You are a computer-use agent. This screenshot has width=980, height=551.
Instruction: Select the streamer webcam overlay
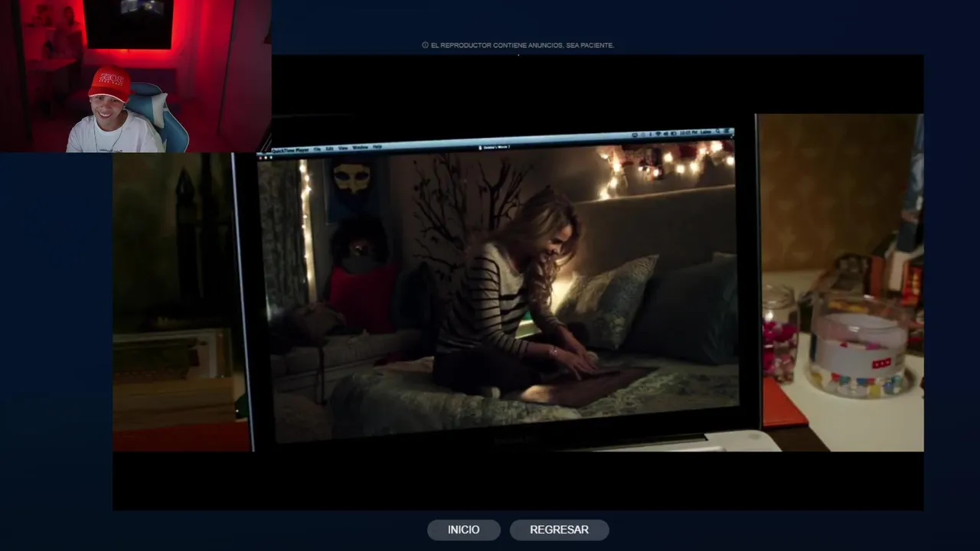(136, 76)
